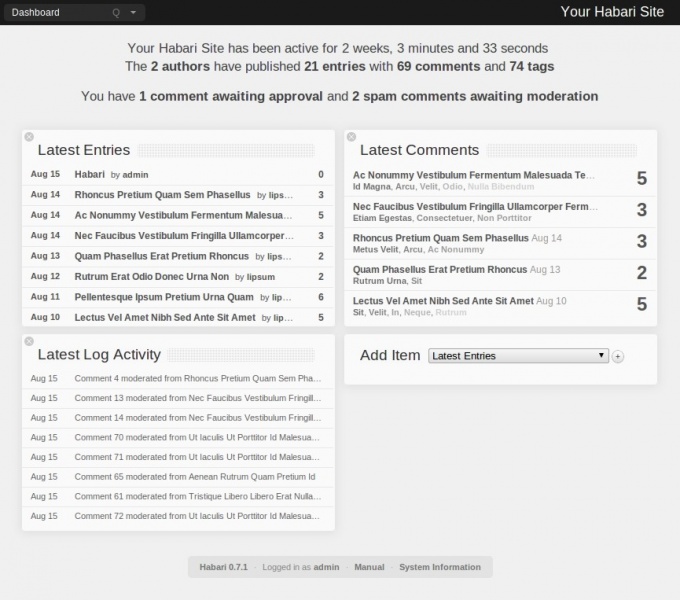
Task: Close the Latest Comments module
Action: [x=351, y=137]
